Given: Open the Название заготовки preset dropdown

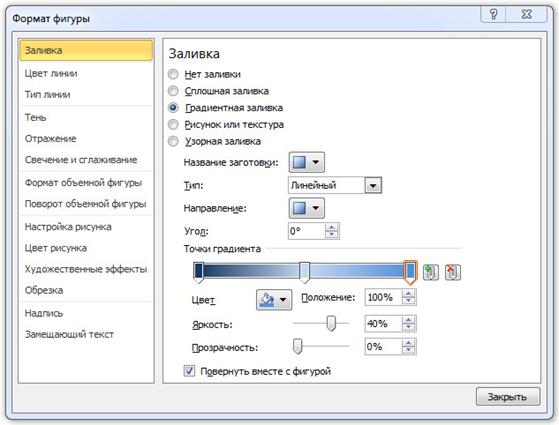Looking at the screenshot, I should click(x=307, y=162).
